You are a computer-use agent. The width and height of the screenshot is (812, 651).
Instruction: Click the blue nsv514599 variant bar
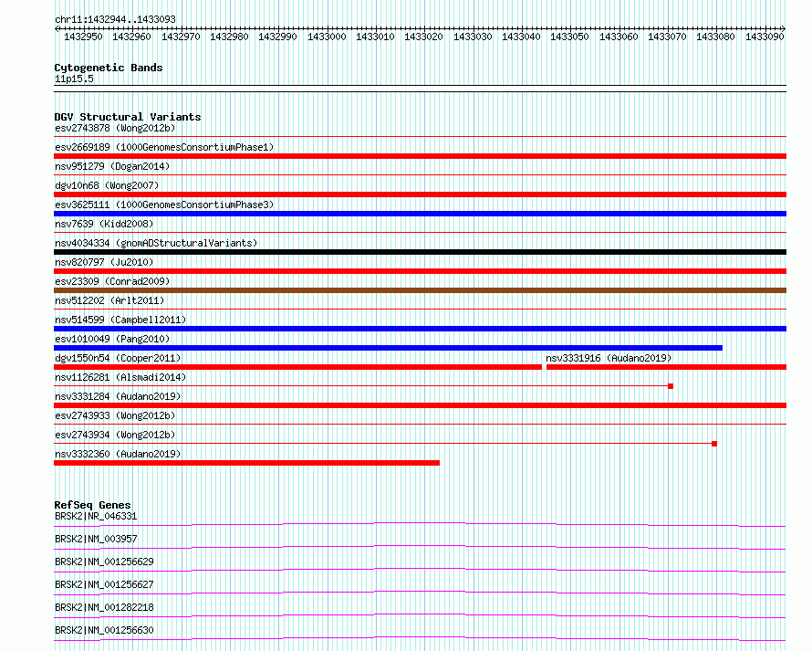[x=420, y=329]
